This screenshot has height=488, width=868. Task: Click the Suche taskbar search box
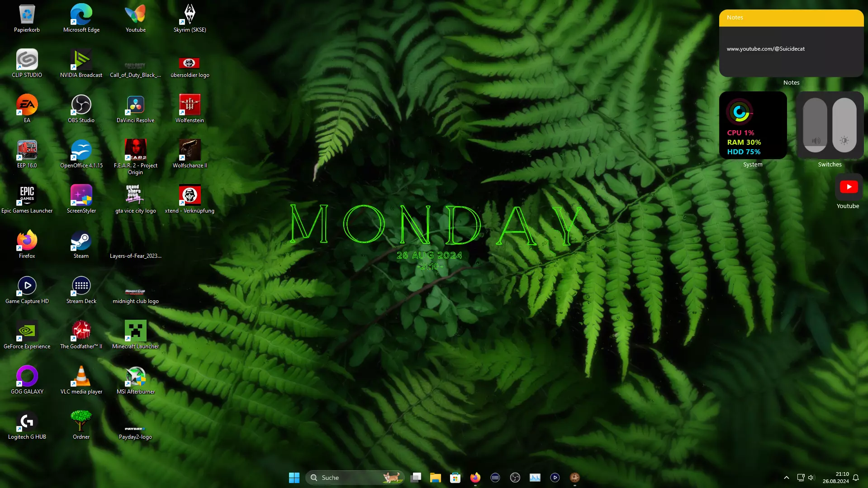355,478
